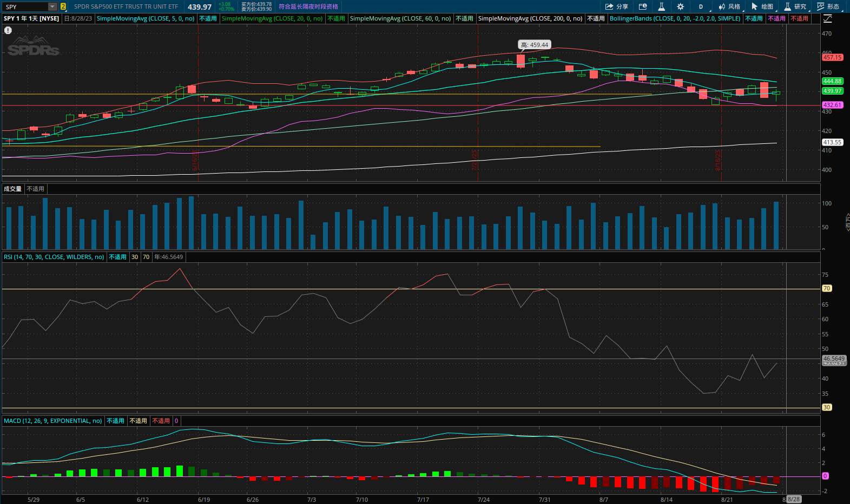Click the SPDR S&P500 ETF TRUST description text
Image resolution: width=850 pixels, height=504 pixels.
pos(126,6)
